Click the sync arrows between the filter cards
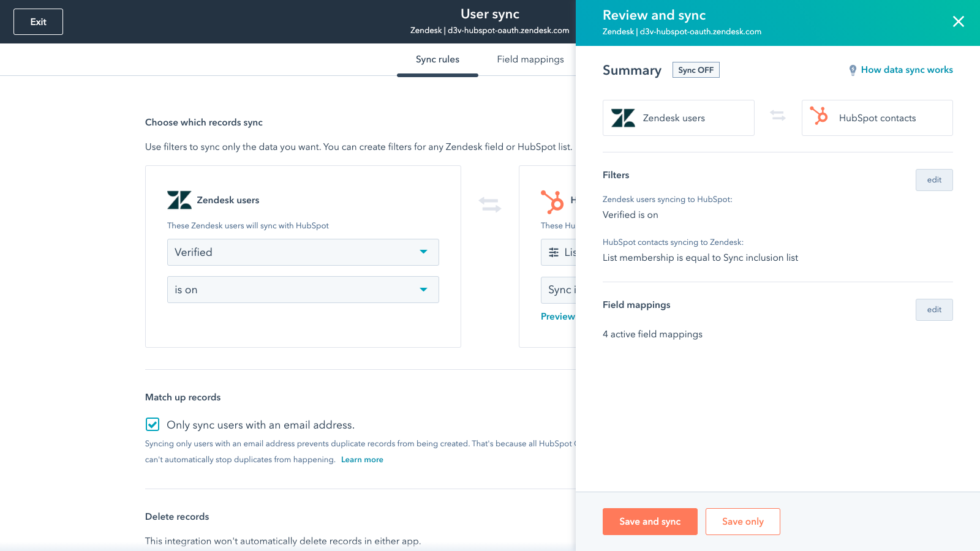 (489, 205)
